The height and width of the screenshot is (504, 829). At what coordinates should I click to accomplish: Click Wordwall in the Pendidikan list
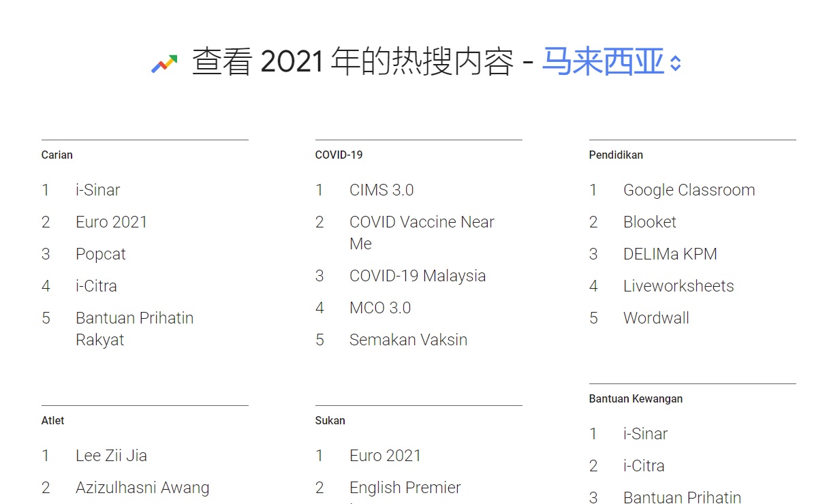coord(656,317)
